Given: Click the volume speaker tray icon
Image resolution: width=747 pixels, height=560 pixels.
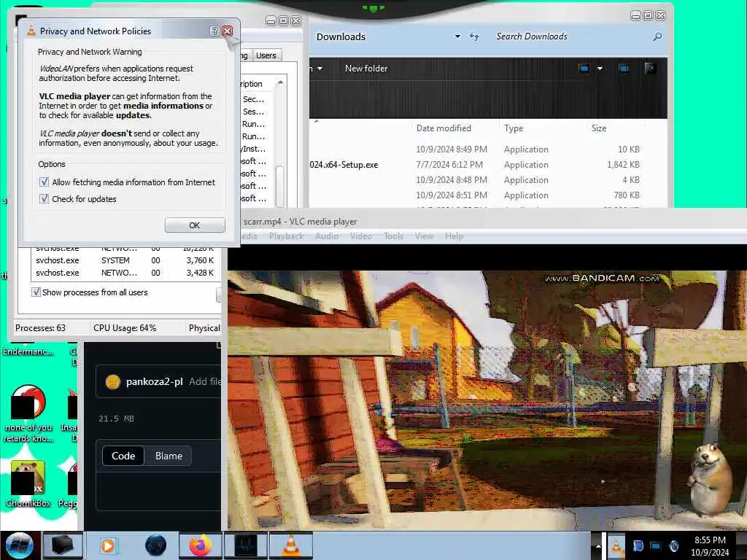Looking at the screenshot, I should (673, 545).
